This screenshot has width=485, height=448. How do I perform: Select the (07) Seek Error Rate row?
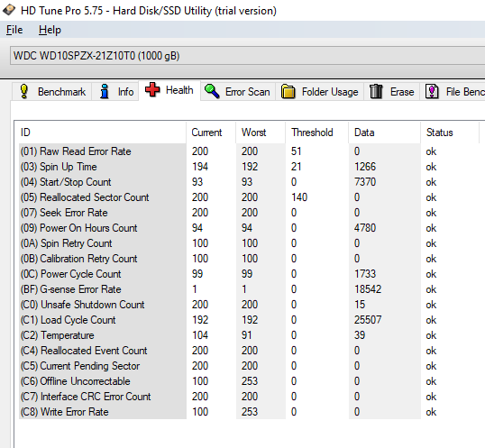pyautogui.click(x=250, y=213)
